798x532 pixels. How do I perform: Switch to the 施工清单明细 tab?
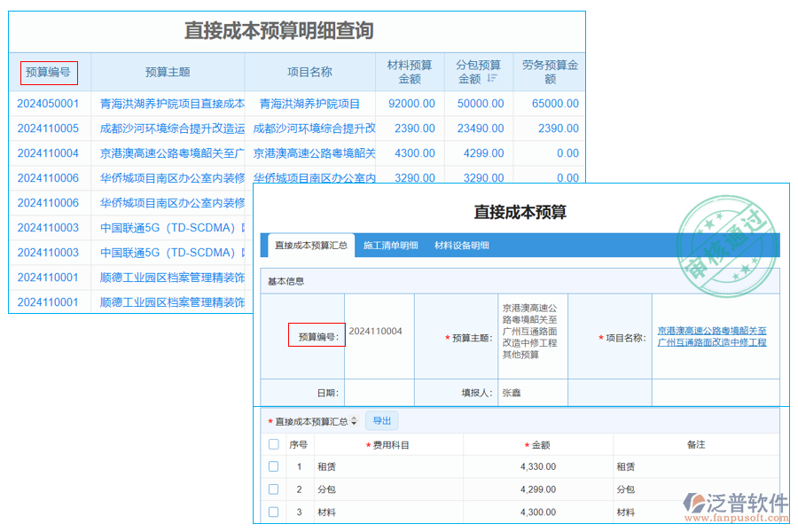390,246
